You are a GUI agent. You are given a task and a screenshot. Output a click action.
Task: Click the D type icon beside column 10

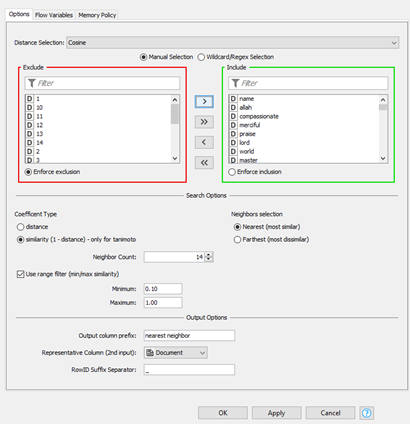tap(29, 107)
